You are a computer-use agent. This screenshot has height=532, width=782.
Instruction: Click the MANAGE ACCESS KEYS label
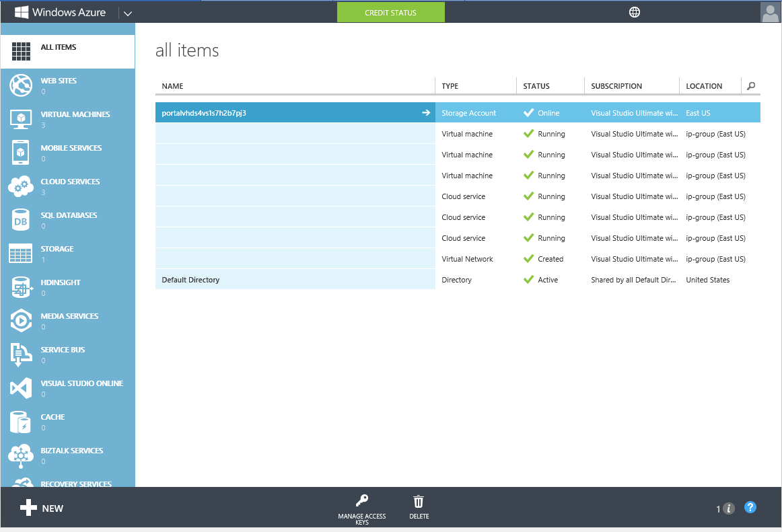click(362, 519)
